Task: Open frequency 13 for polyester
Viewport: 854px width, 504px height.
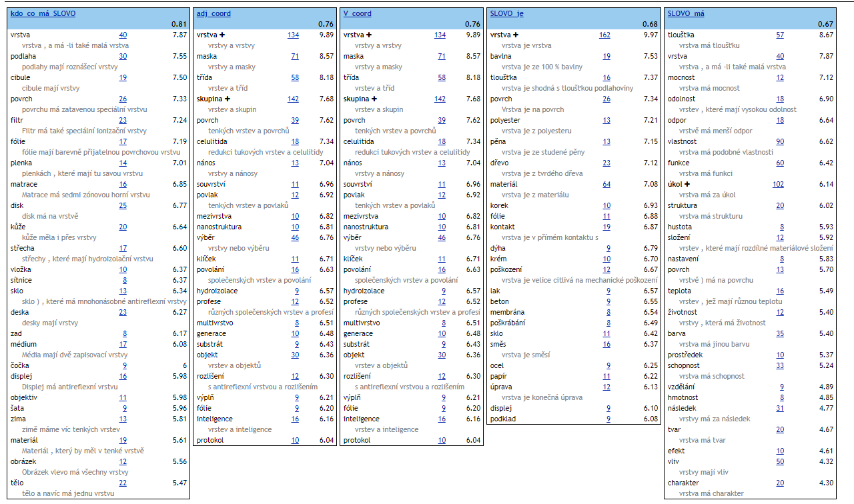Action: tap(606, 120)
